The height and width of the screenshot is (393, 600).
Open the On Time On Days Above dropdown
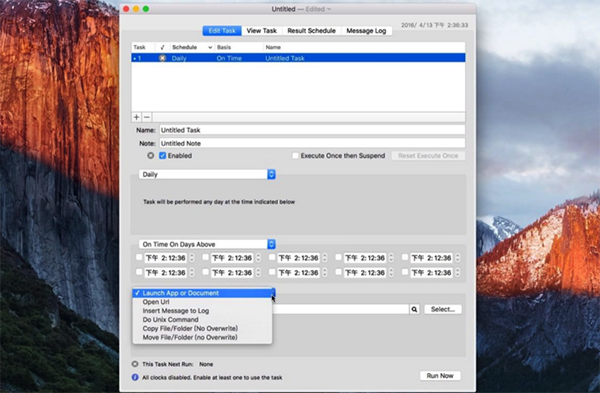[x=207, y=244]
